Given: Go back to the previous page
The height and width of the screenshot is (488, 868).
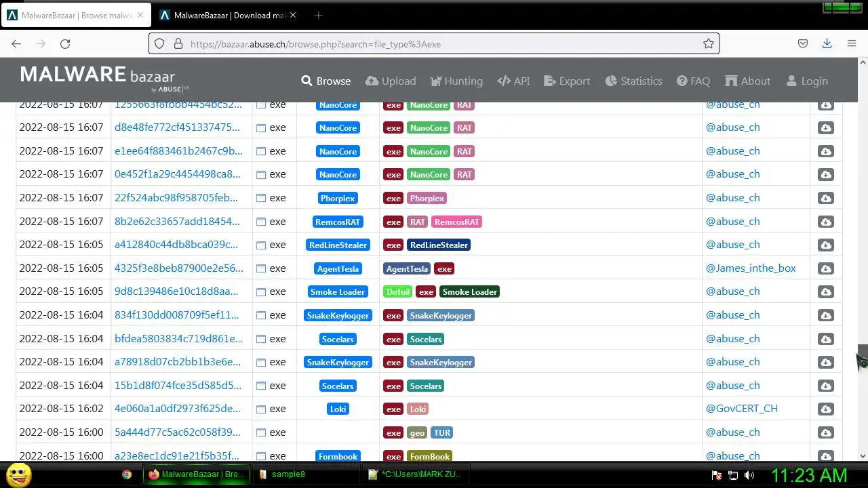Looking at the screenshot, I should click(16, 43).
